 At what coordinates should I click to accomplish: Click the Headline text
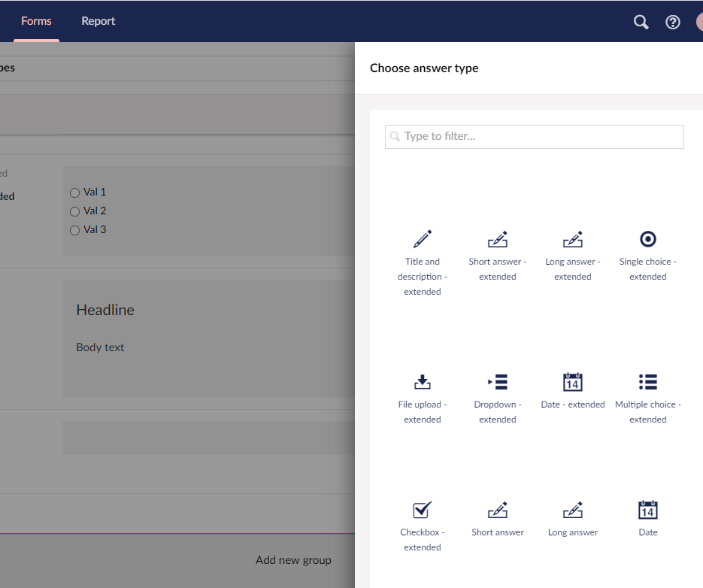coord(105,310)
